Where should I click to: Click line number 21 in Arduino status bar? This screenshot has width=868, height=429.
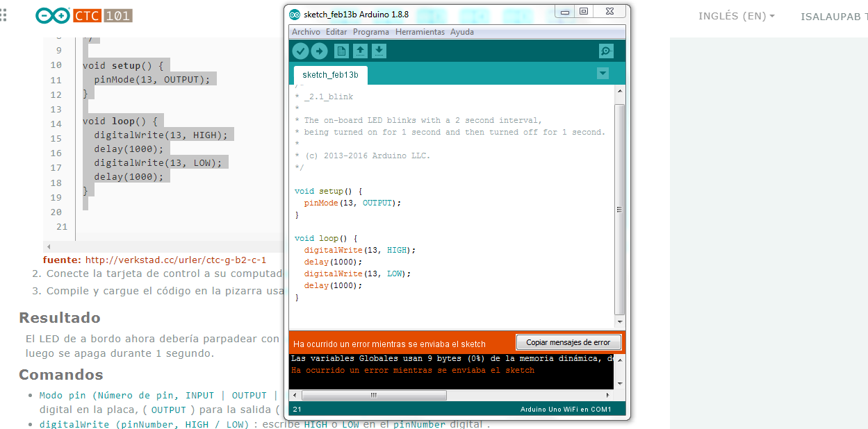tap(297, 410)
